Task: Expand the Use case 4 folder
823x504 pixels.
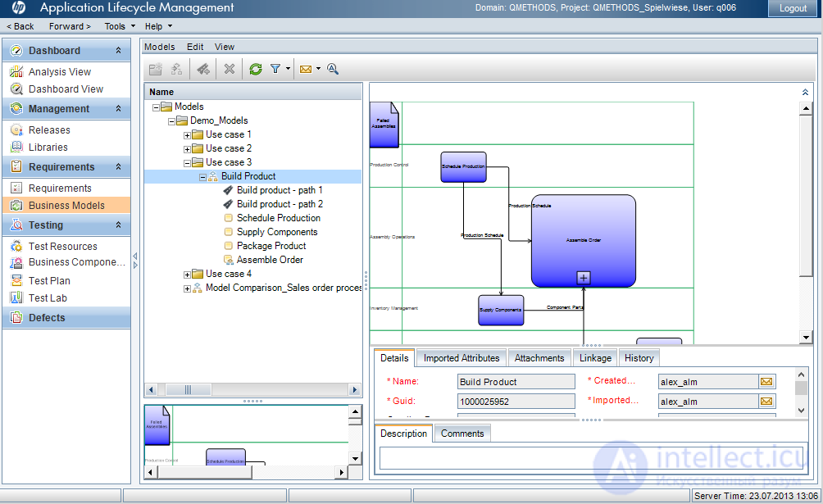Action: (x=187, y=275)
